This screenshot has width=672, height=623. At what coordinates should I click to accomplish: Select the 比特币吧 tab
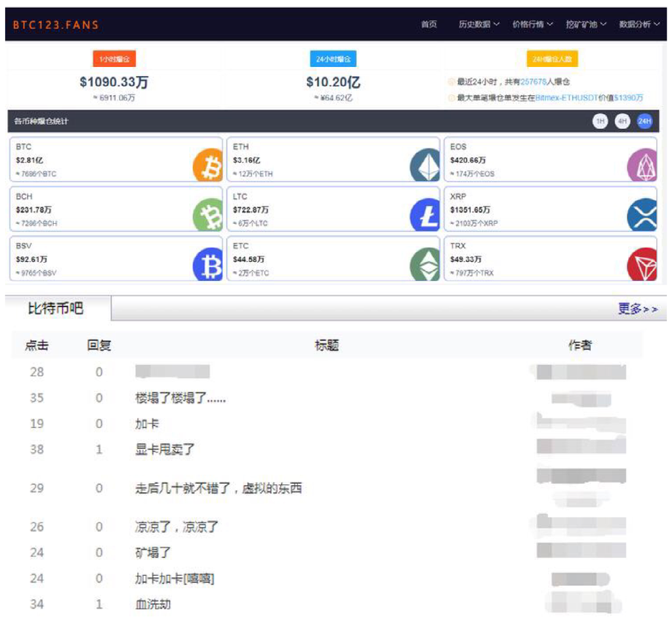click(x=56, y=309)
